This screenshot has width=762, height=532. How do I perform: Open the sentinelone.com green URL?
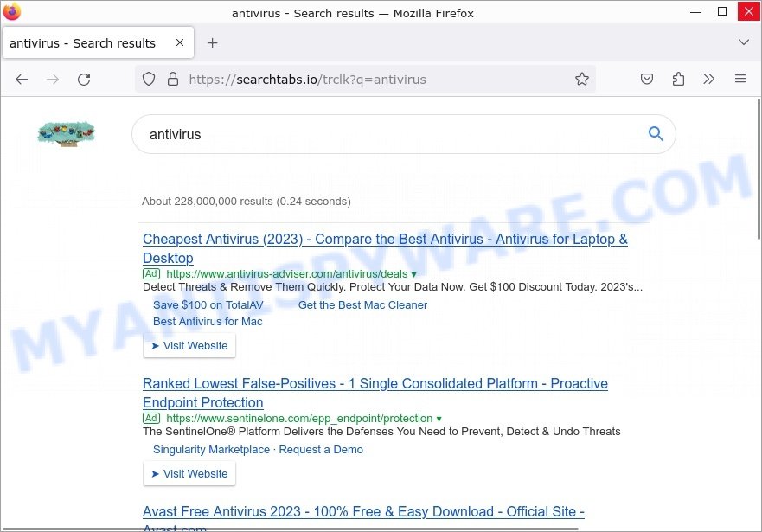tap(299, 419)
